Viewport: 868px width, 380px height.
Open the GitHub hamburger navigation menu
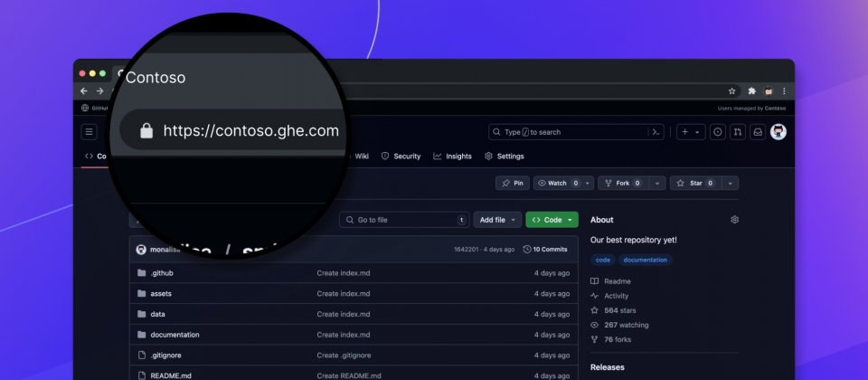pyautogui.click(x=89, y=132)
